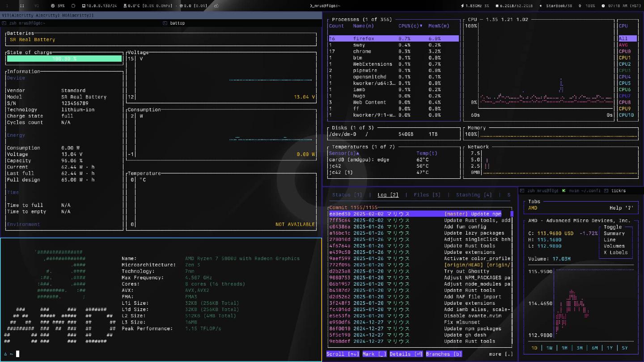The height and width of the screenshot is (362, 644).
Task: Sort temperatures by Sensor(s) column header
Action: click(x=344, y=153)
